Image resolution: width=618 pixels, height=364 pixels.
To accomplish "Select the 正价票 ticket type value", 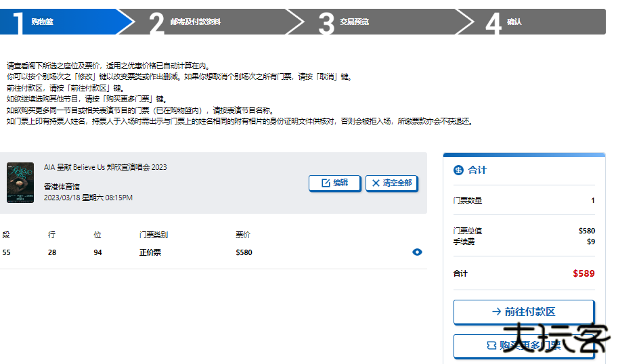I will (150, 252).
